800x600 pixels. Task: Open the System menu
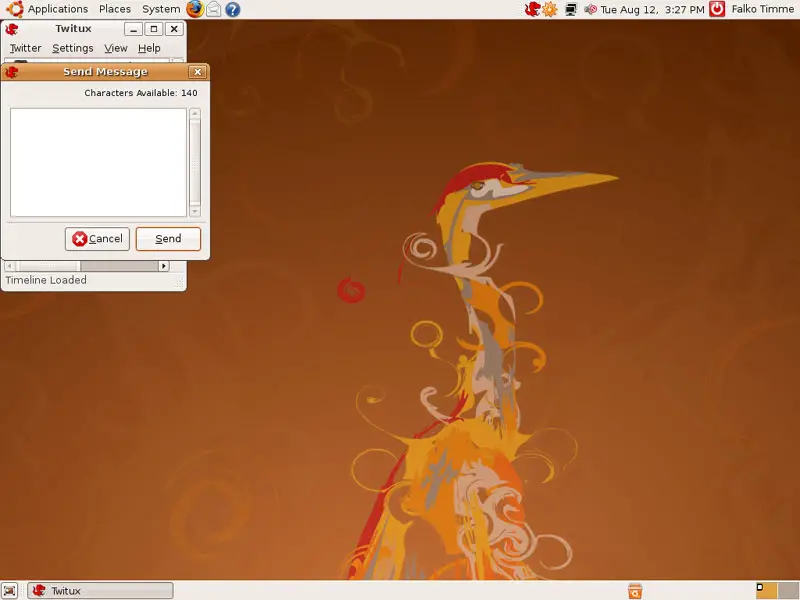161,9
